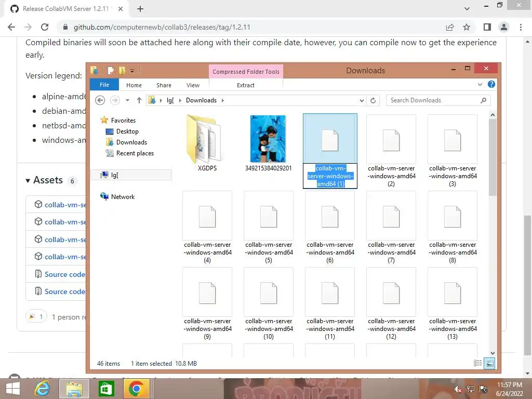Image resolution: width=532 pixels, height=399 pixels.
Task: Open Chrome side panel icon
Action: [487, 27]
